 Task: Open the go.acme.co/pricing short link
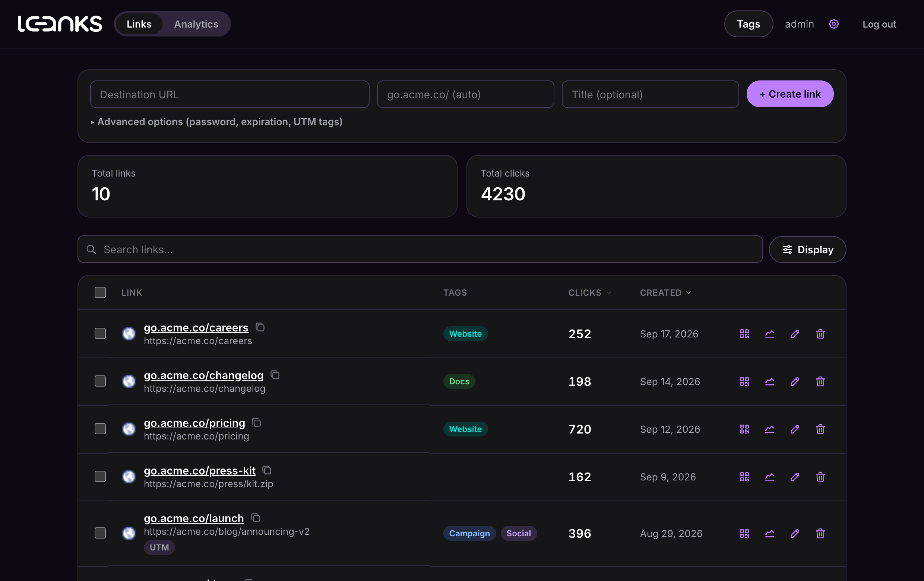click(194, 423)
